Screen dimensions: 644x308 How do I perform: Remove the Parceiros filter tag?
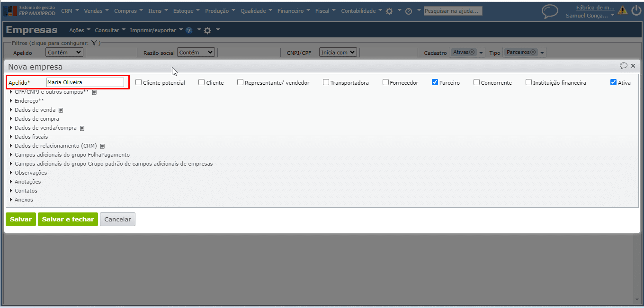click(x=533, y=52)
